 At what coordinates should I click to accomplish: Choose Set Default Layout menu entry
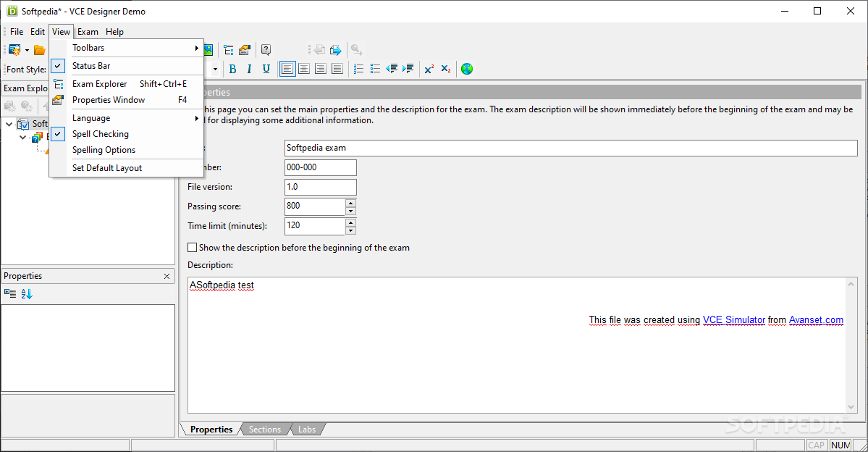(127, 168)
